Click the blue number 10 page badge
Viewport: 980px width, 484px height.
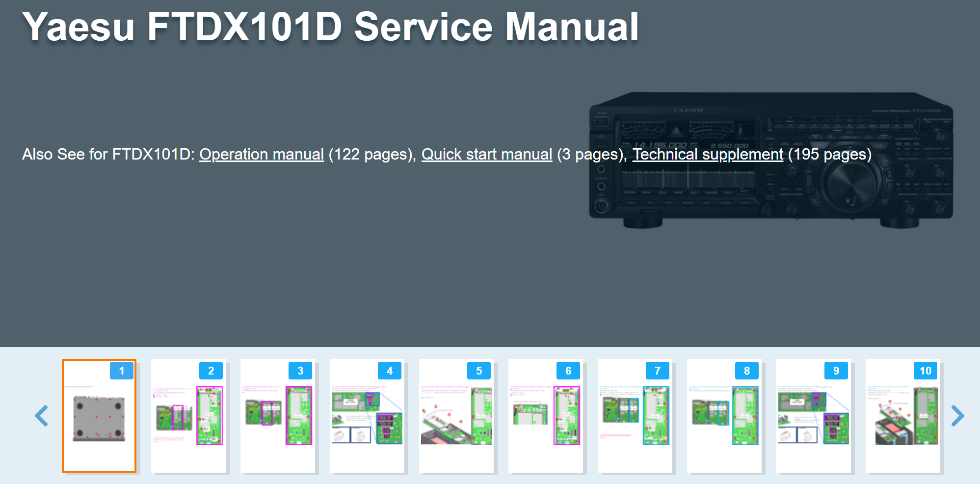coord(925,371)
